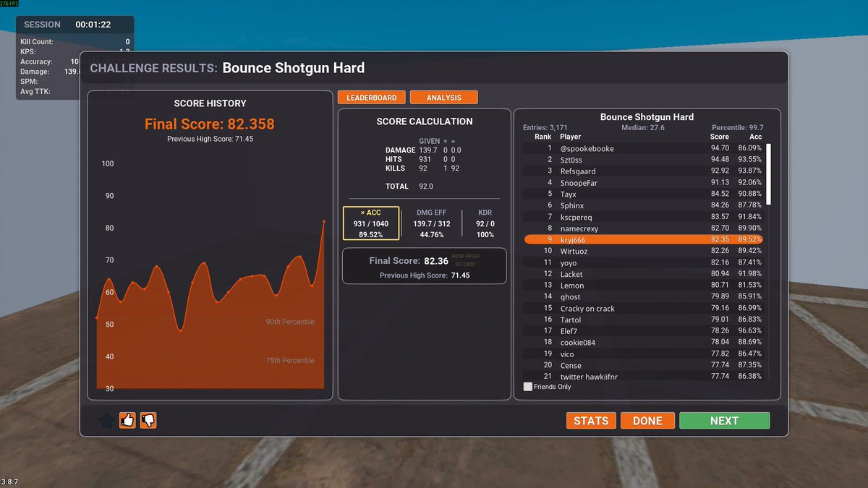868x488 pixels.
Task: Click the 90th Percentile chart label
Action: pos(290,322)
